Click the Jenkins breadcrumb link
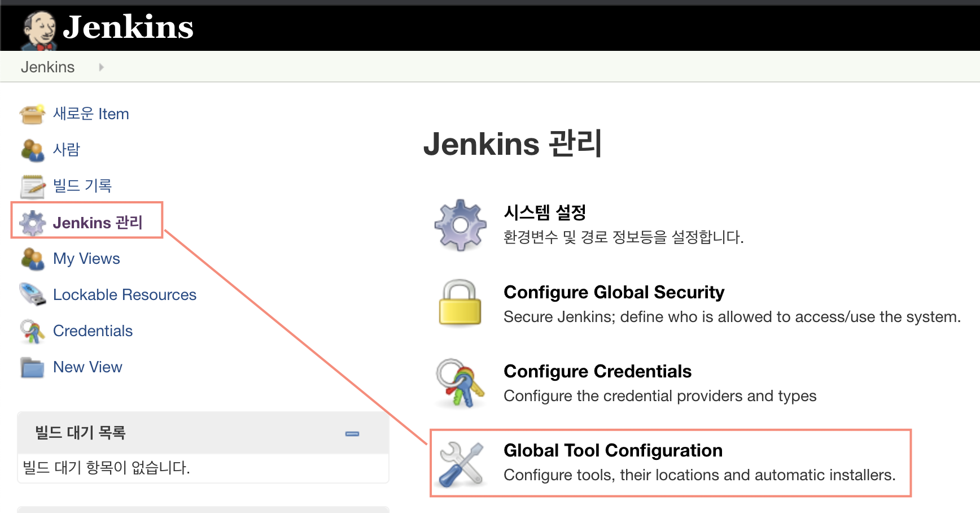This screenshot has height=513, width=980. coord(47,67)
